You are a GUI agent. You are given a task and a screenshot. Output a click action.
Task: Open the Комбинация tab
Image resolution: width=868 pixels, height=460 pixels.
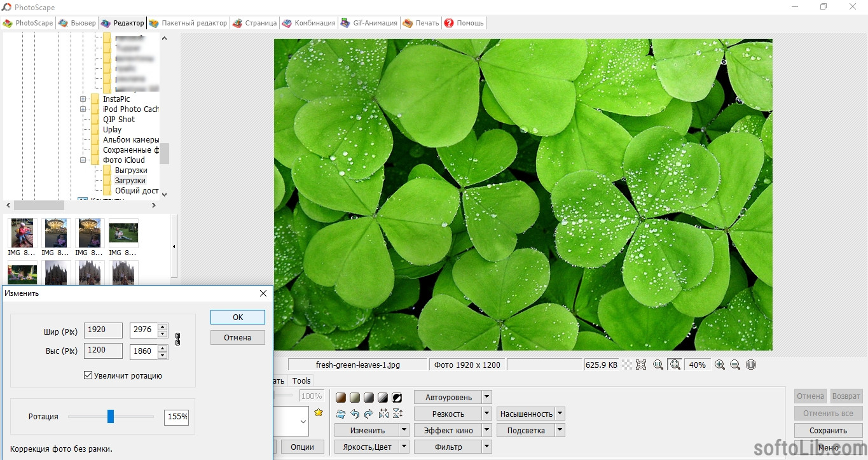(x=308, y=23)
